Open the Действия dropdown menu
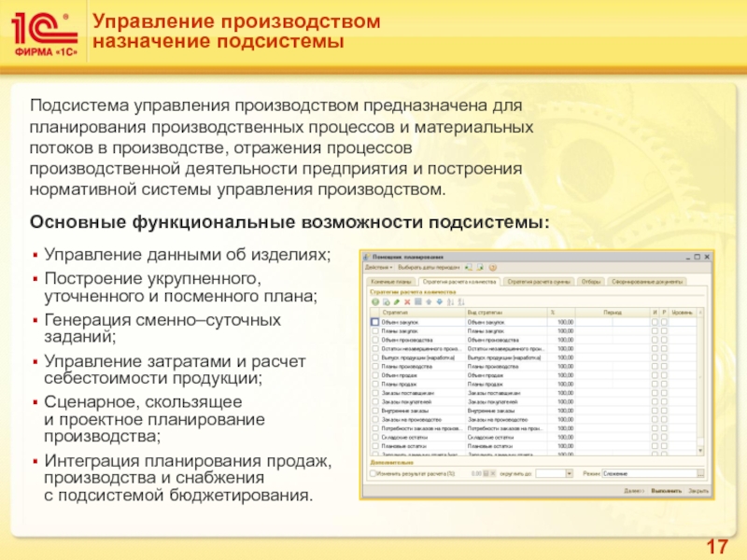The width and height of the screenshot is (747, 560). point(381,268)
